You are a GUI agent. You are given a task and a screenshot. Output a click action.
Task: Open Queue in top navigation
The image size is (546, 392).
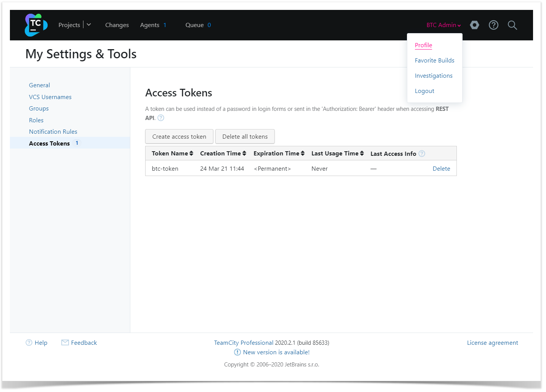[194, 25]
